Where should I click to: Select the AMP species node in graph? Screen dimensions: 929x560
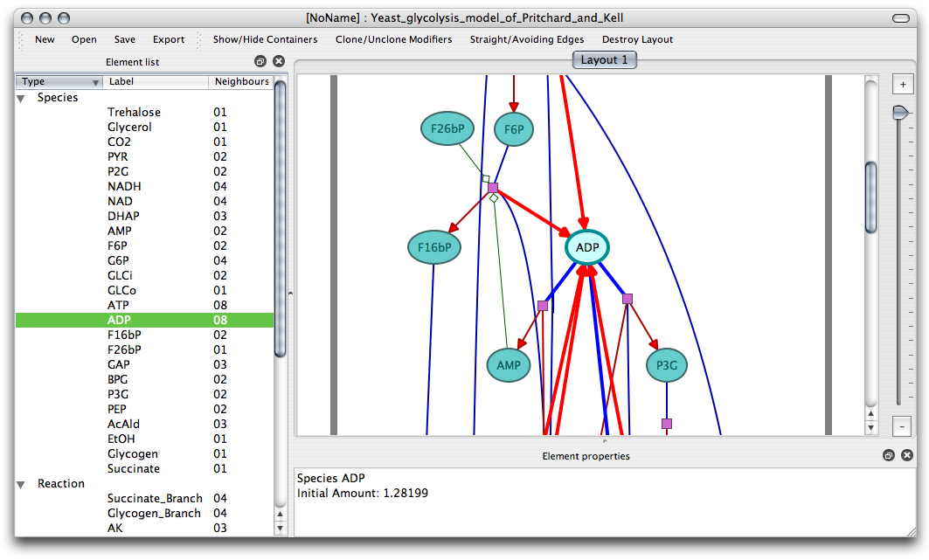click(x=509, y=365)
